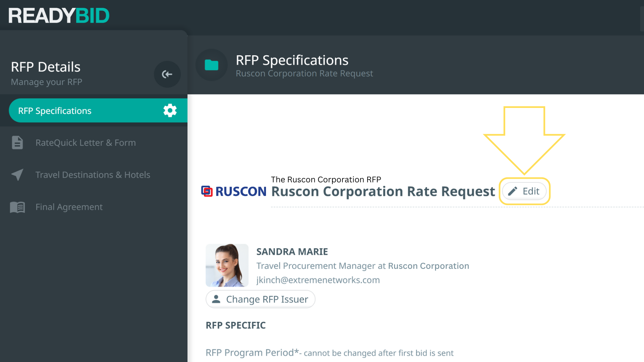The height and width of the screenshot is (362, 644).
Task: Click the Final Agreement book icon
Action: [17, 207]
